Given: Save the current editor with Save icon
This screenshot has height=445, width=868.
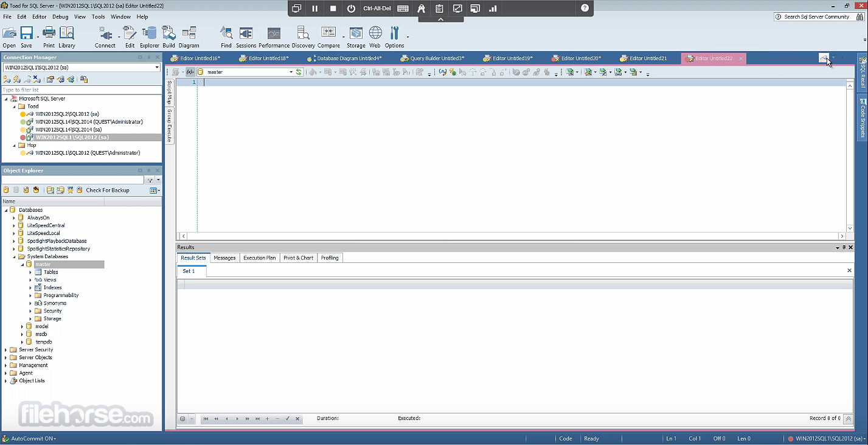Looking at the screenshot, I should [26, 37].
